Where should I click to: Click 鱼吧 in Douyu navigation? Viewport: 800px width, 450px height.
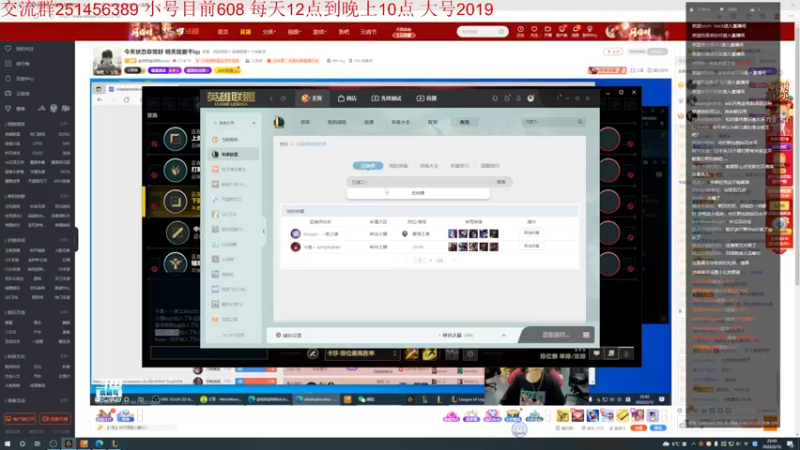tap(344, 32)
